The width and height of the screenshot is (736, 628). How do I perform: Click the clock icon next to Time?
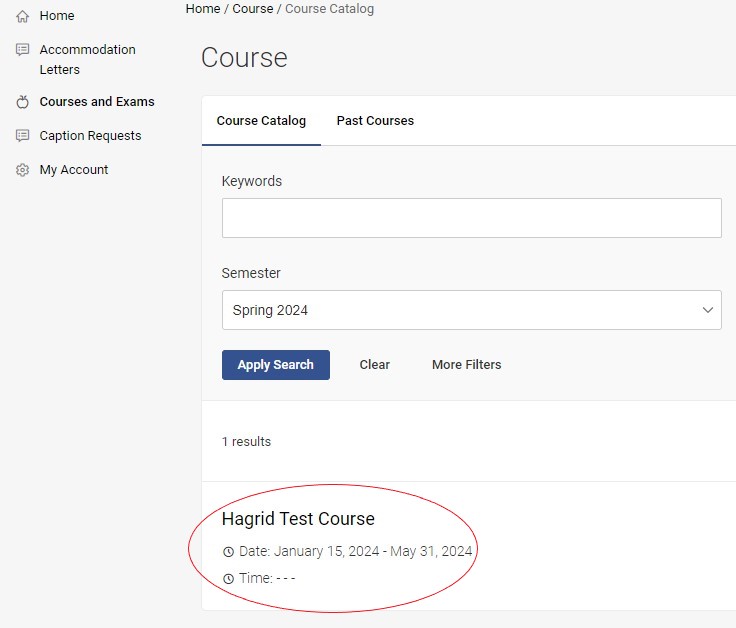click(228, 579)
